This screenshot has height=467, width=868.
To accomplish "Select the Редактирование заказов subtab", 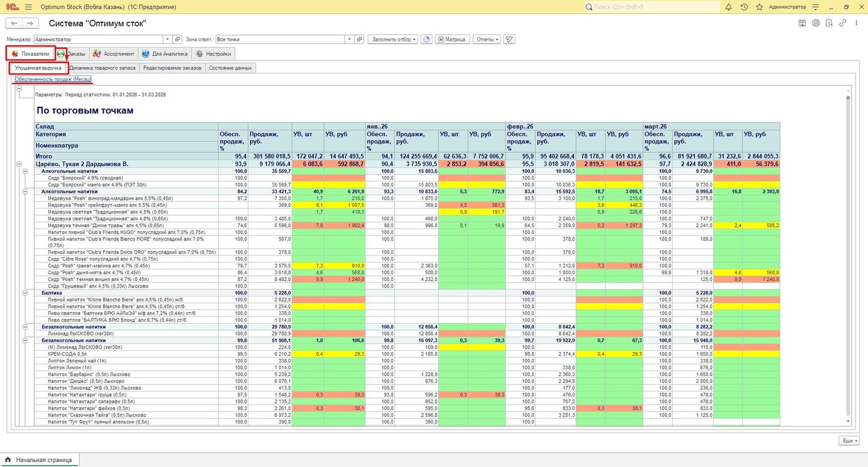I will pyautogui.click(x=172, y=68).
